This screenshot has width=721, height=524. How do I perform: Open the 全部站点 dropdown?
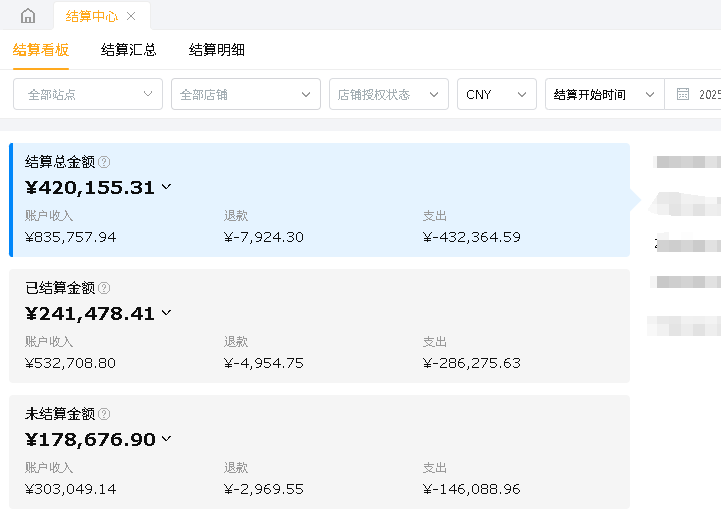(x=88, y=95)
